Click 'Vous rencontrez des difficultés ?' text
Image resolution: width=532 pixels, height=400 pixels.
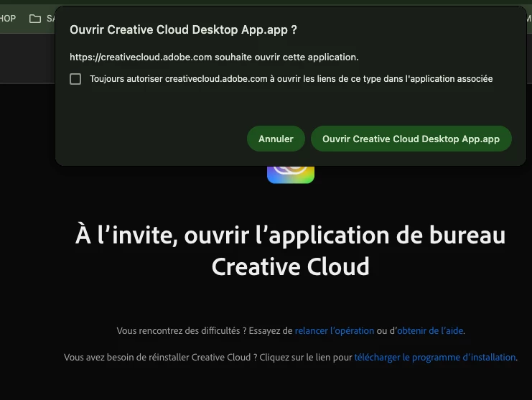(182, 331)
